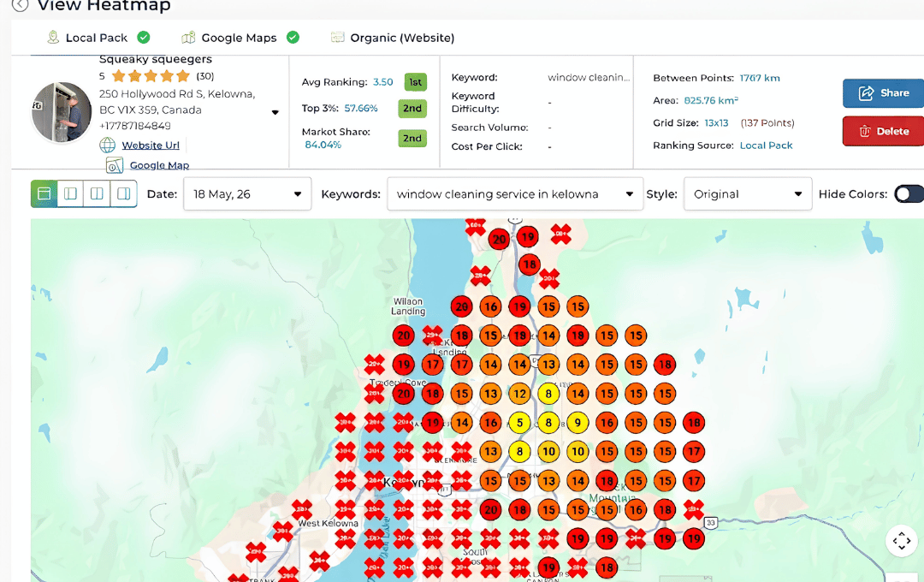Click the Google Maps map icon
The image size is (924, 582).
188,38
